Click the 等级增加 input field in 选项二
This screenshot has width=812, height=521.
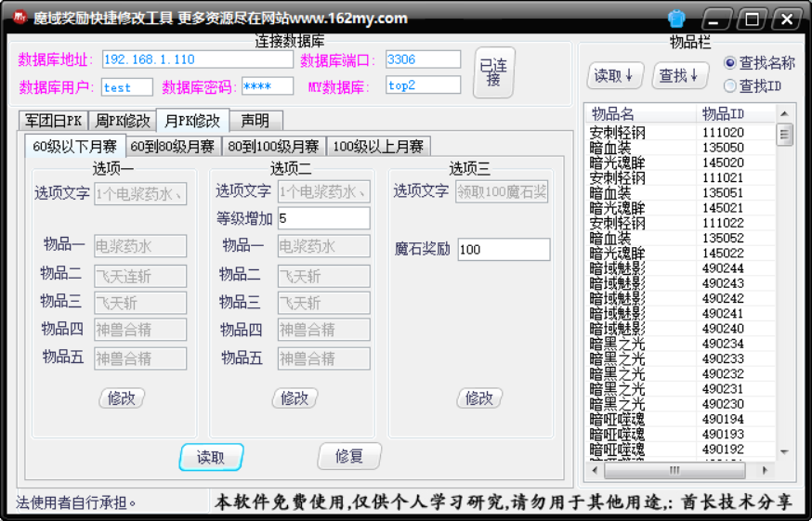pyautogui.click(x=322, y=218)
